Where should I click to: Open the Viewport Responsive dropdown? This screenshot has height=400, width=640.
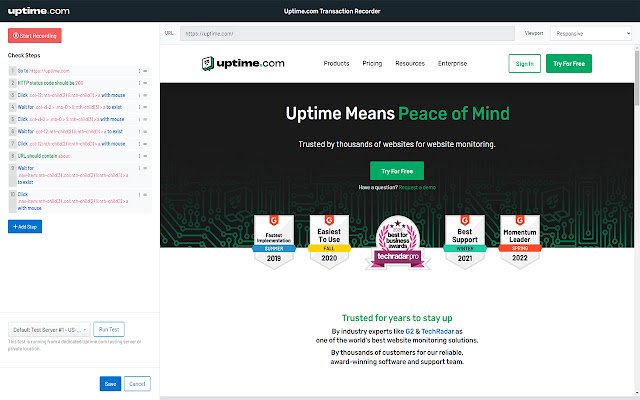591,33
